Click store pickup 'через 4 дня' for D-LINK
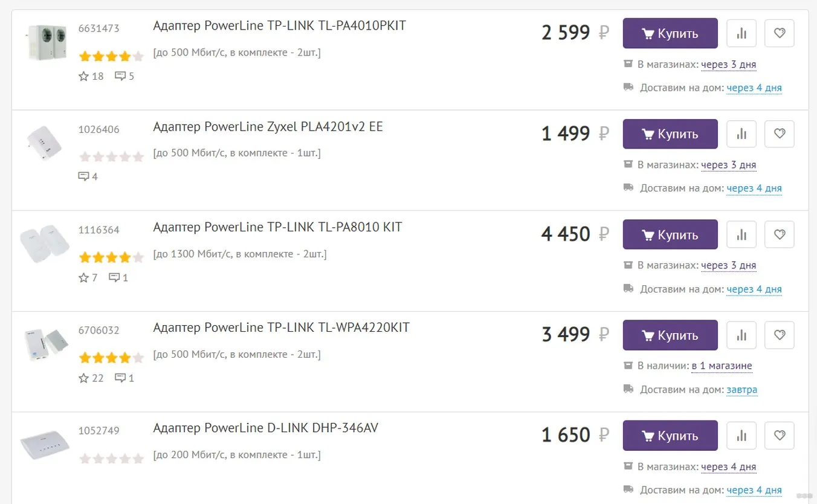Image resolution: width=817 pixels, height=504 pixels. pos(728,467)
